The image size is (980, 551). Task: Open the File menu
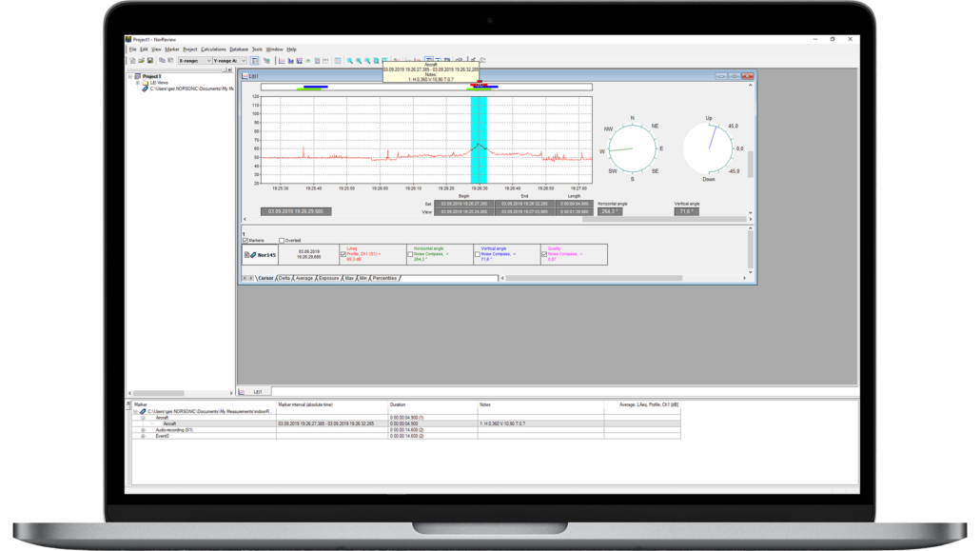(132, 49)
